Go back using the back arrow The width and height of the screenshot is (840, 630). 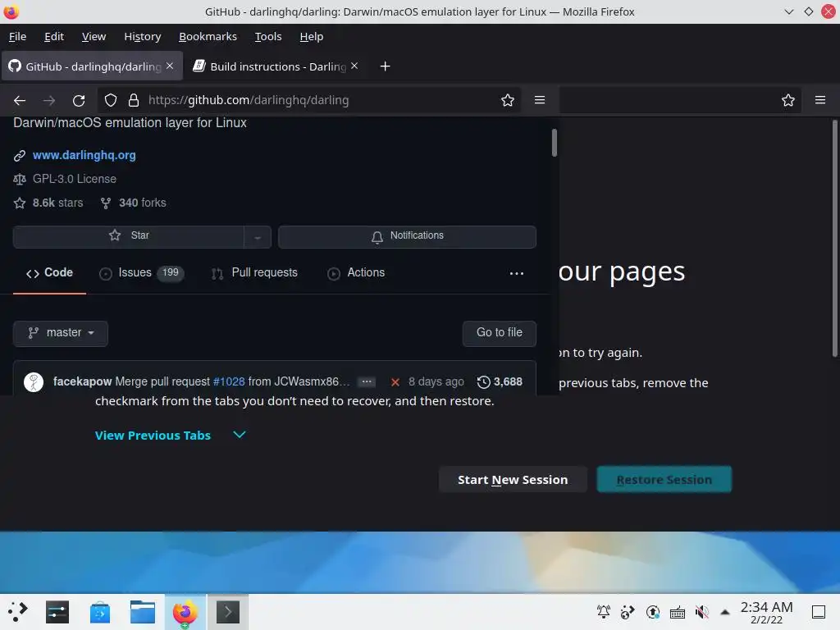tap(20, 100)
